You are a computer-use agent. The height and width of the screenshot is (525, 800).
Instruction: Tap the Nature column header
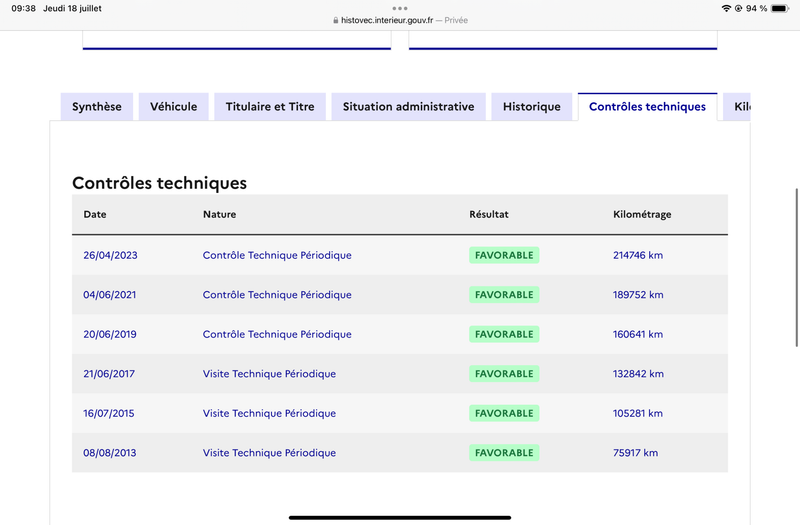pyautogui.click(x=219, y=214)
